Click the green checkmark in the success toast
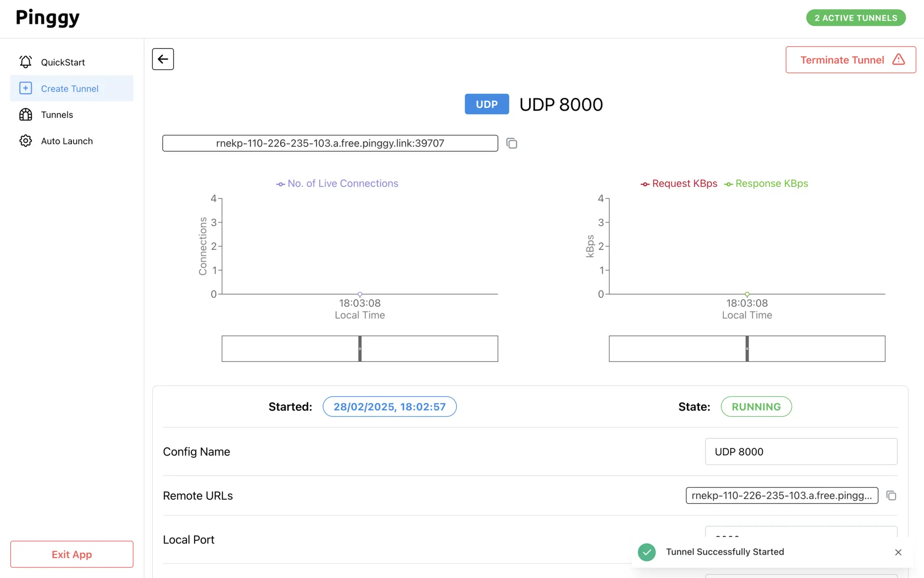Image resolution: width=924 pixels, height=578 pixels. (647, 552)
